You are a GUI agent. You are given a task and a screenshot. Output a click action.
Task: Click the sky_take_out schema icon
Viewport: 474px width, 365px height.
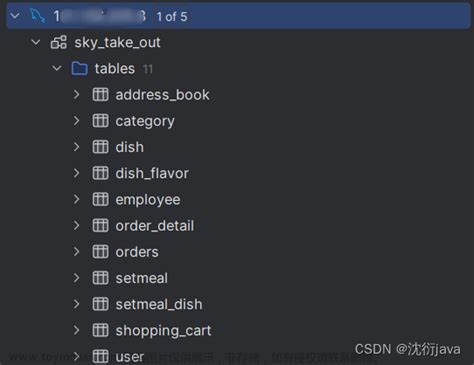59,42
